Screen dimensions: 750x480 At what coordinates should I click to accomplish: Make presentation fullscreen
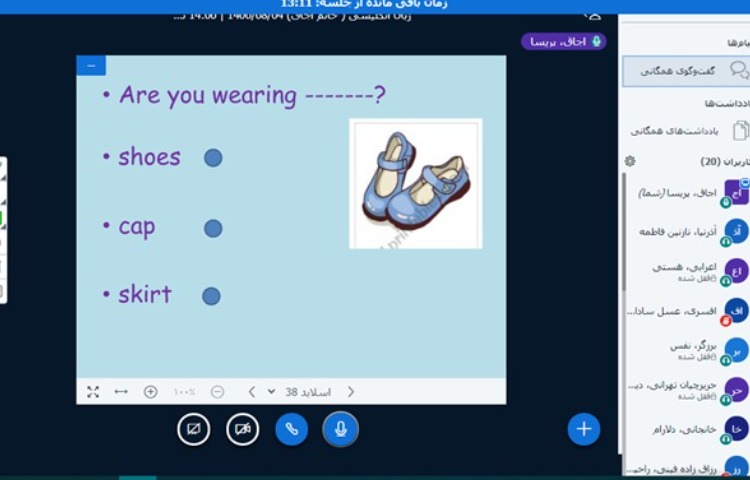[x=93, y=392]
